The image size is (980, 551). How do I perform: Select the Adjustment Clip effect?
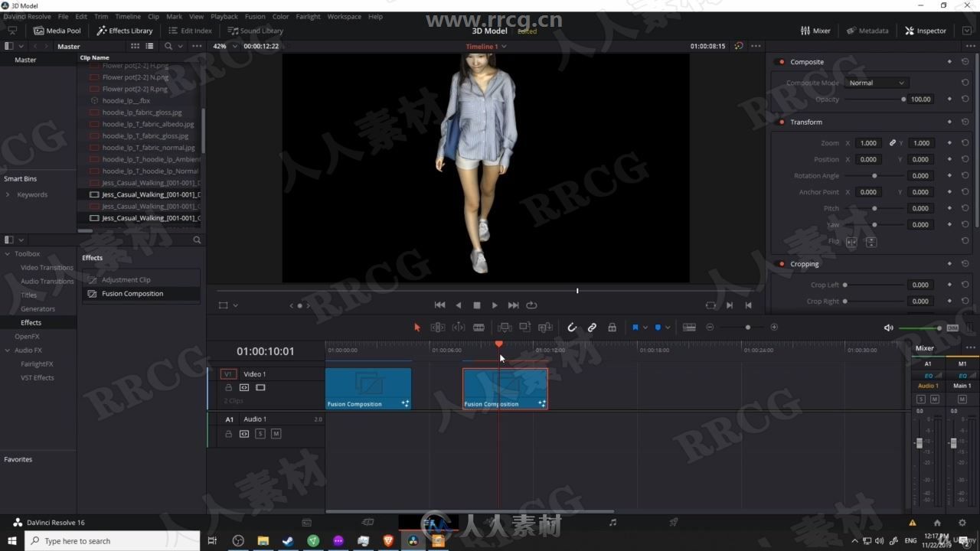141,279
